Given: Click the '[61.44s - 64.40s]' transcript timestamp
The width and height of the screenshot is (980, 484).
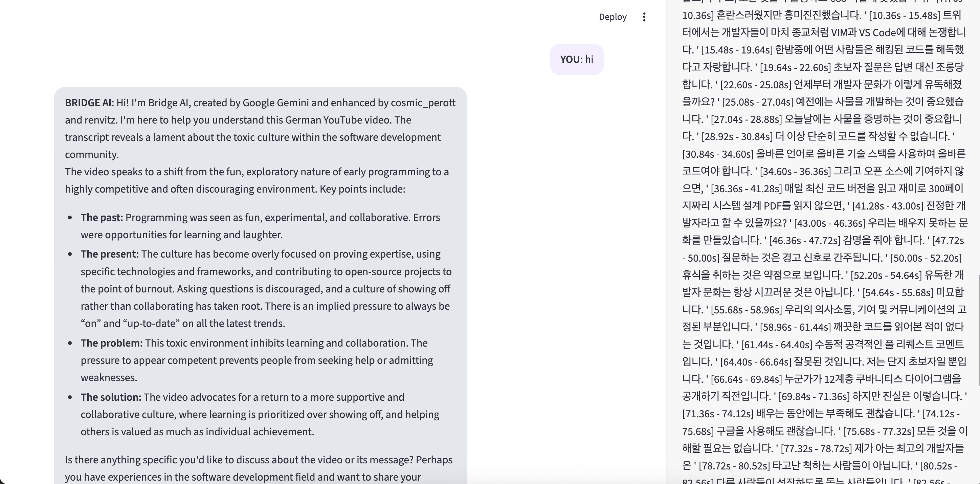Looking at the screenshot, I should point(777,345).
